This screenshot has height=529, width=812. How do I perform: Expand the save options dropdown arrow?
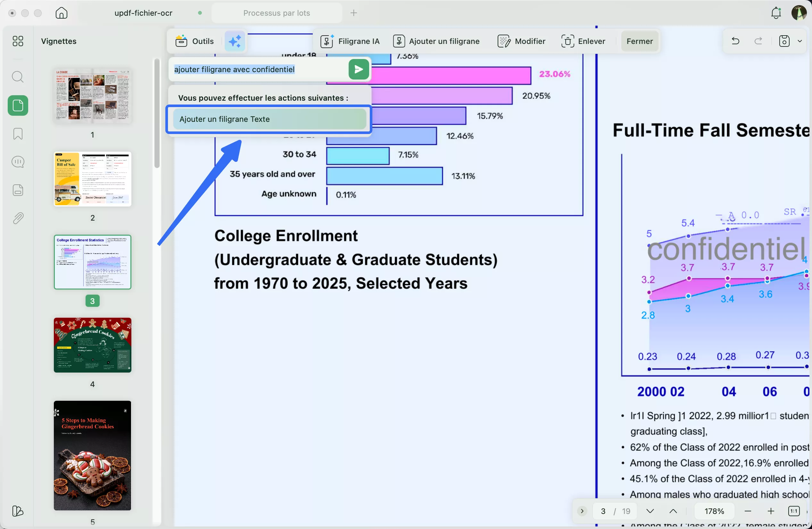tap(800, 41)
